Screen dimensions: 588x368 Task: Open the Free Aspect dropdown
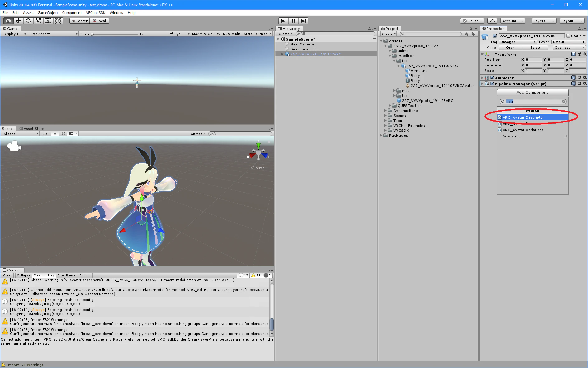[54, 34]
